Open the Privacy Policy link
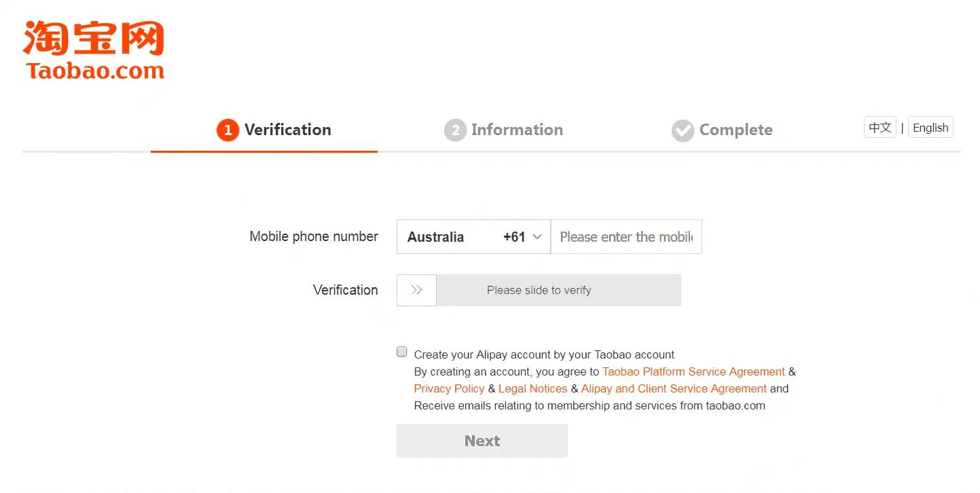 pos(449,388)
